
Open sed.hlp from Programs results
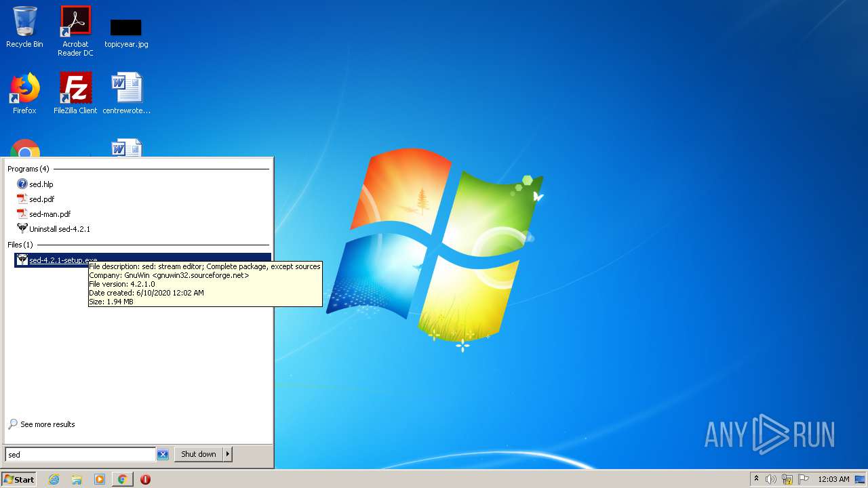click(x=41, y=184)
